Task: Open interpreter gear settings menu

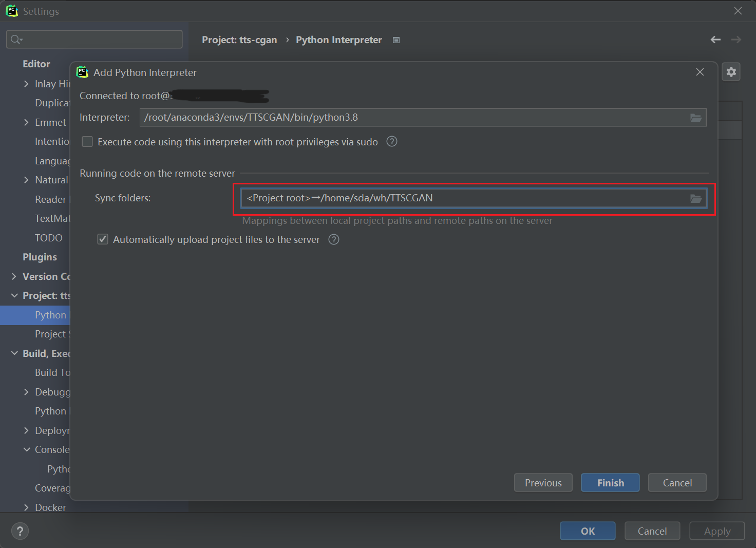Action: [x=731, y=72]
